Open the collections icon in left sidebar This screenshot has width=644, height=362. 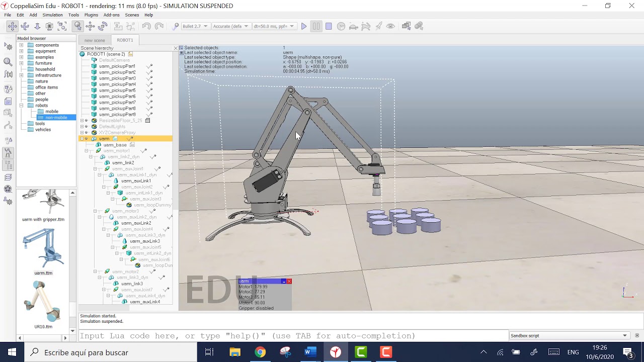click(8, 89)
